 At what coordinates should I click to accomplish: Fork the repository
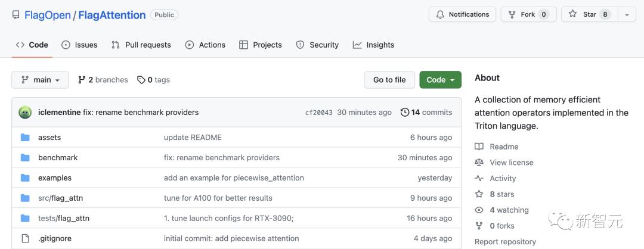tap(528, 14)
